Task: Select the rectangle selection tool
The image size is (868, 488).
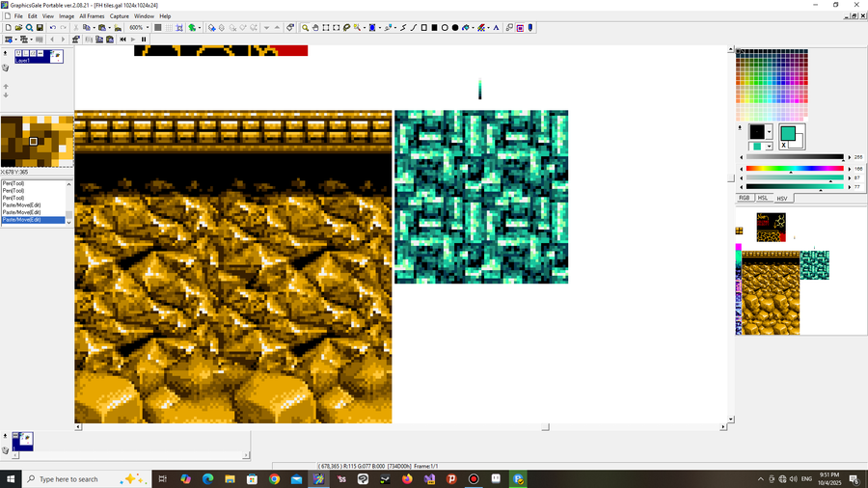Action: pyautogui.click(x=326, y=28)
